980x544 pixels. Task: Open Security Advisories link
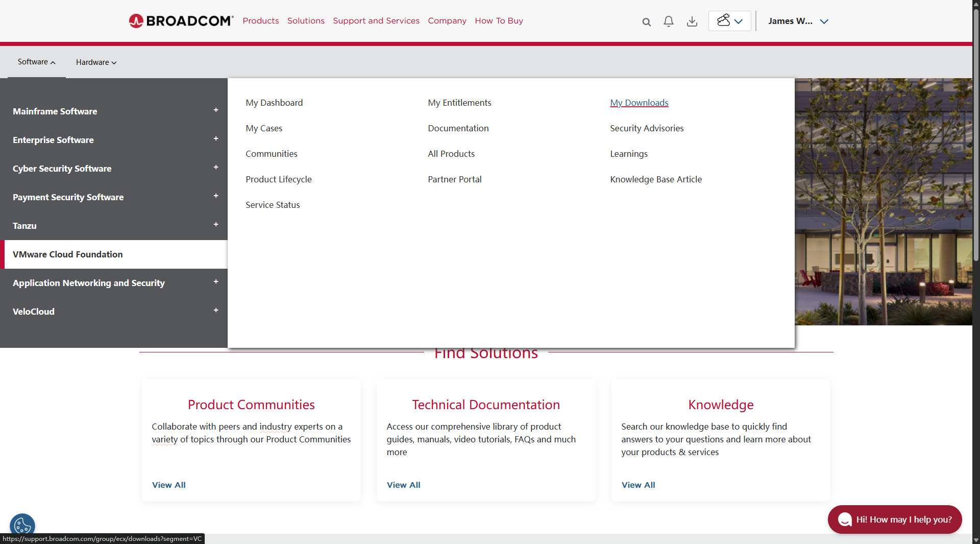click(x=647, y=128)
